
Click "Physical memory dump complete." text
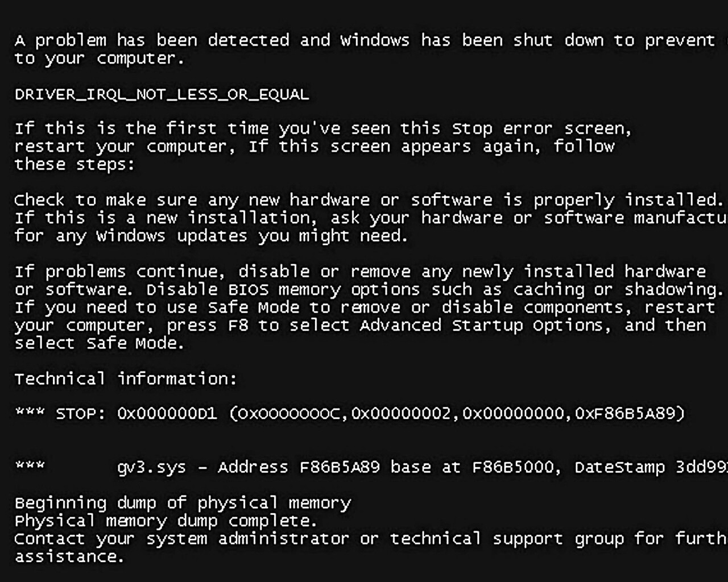point(166,521)
